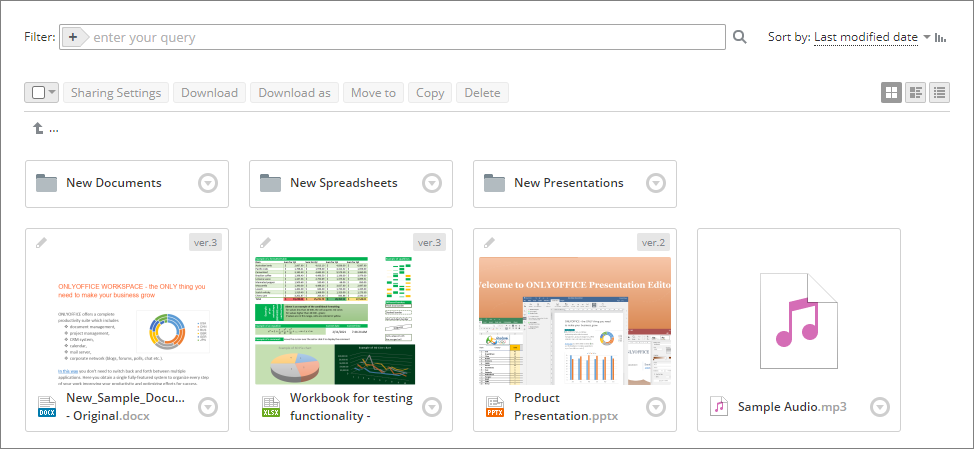This screenshot has height=449, width=974.
Task: Open New Spreadsheets folder name
Action: pyautogui.click(x=344, y=183)
